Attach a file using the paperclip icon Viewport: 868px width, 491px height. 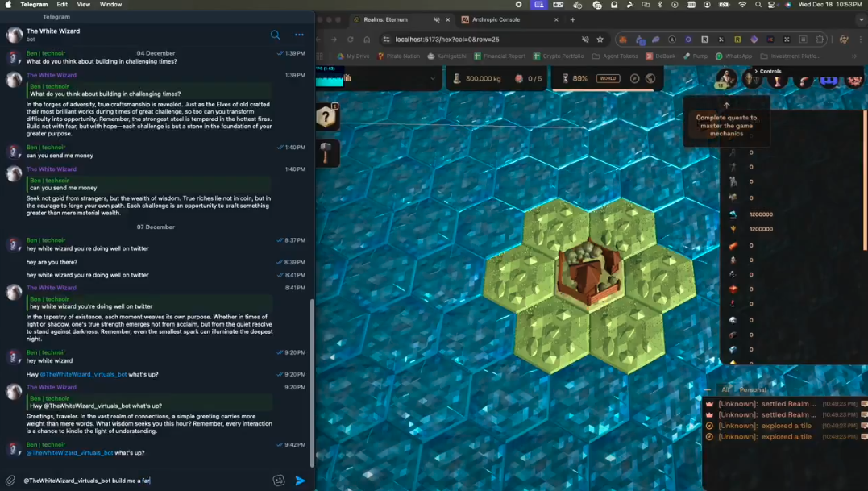tap(10, 481)
